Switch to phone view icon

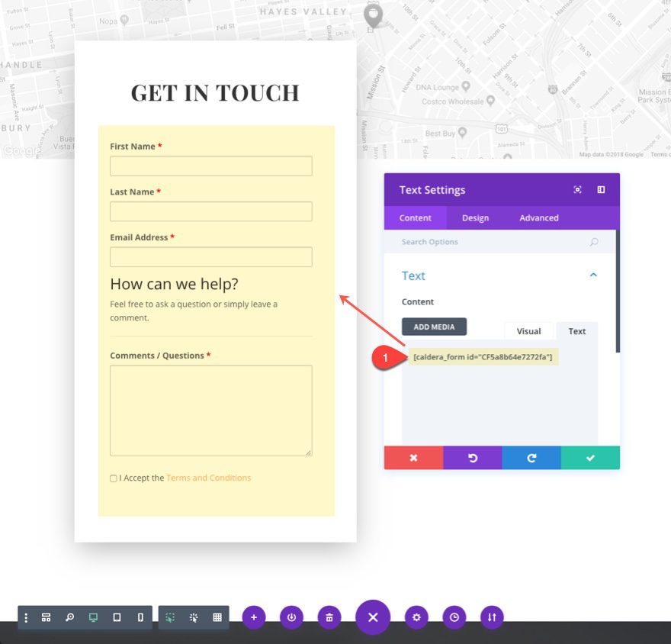point(140,617)
